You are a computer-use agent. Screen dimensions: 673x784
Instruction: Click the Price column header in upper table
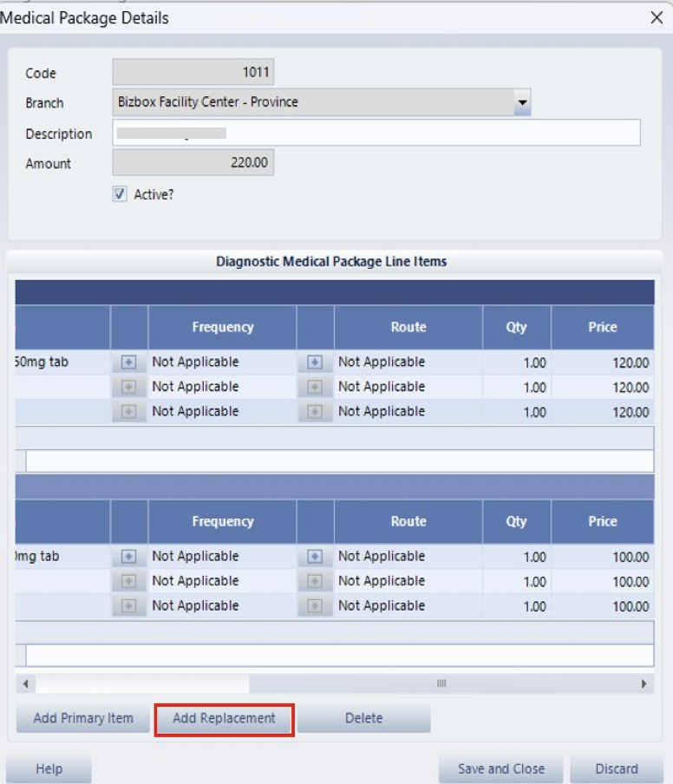602,327
